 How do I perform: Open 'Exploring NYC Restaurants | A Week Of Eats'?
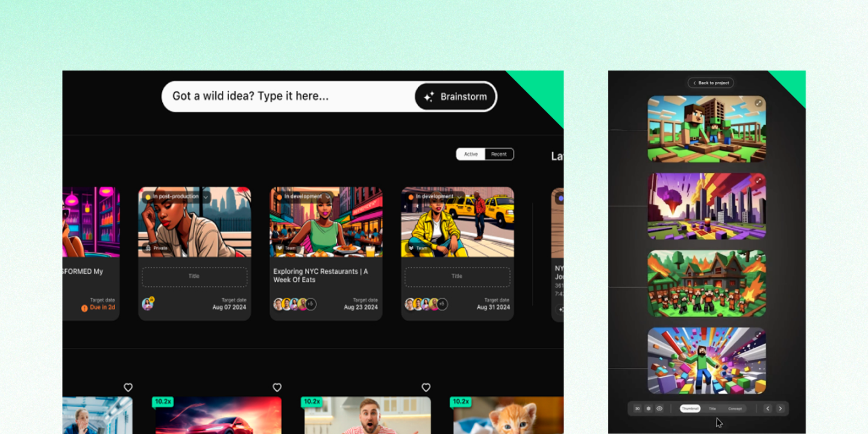321,275
